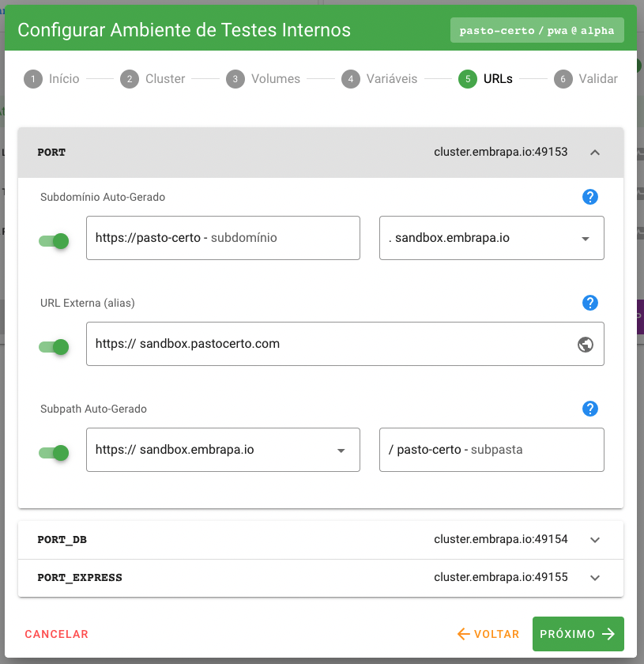Click the Subdomínio Auto-Gerado label
The width and height of the screenshot is (644, 664).
click(103, 197)
